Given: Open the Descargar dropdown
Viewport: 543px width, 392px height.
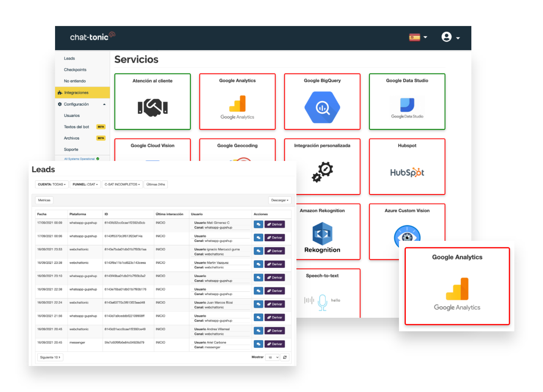Looking at the screenshot, I should coord(280,200).
